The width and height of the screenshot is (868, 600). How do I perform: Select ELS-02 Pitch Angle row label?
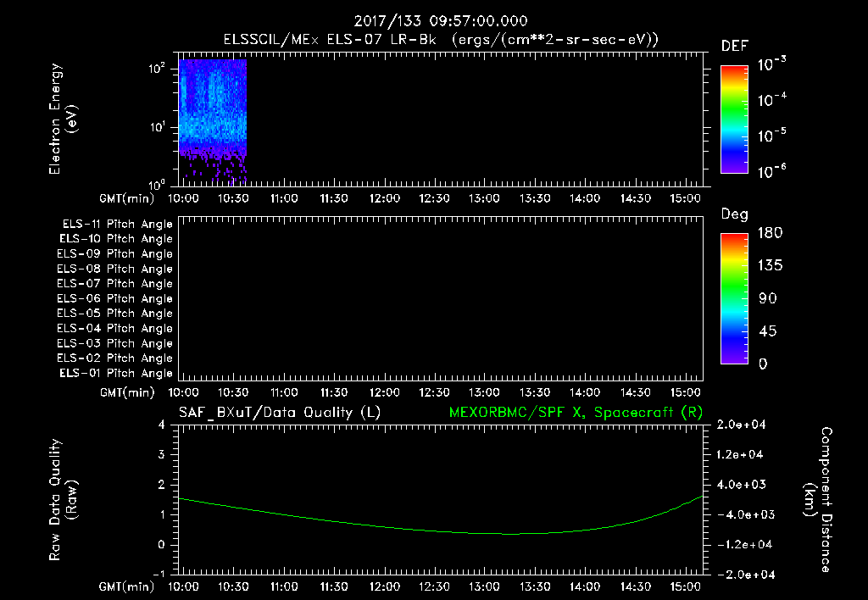click(114, 358)
